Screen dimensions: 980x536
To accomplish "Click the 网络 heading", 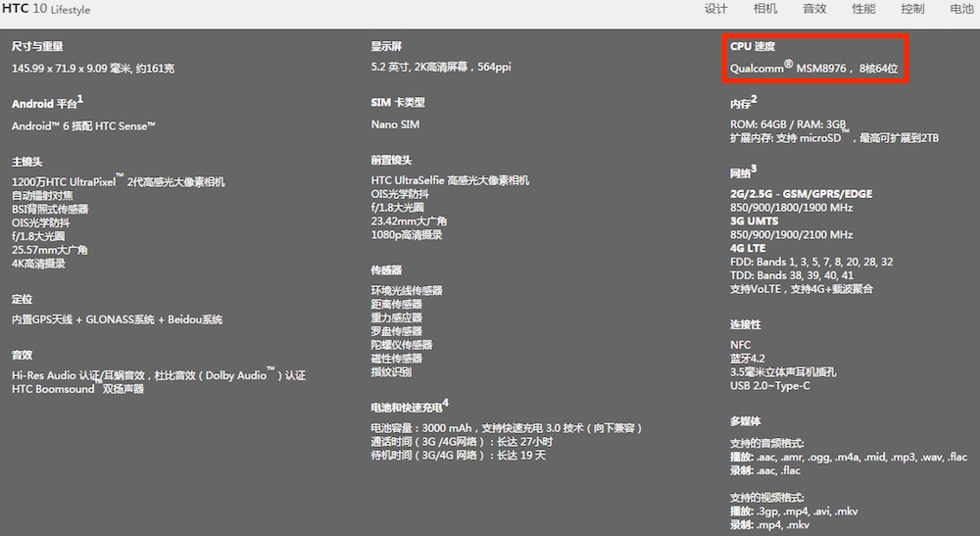I will 743,171.
